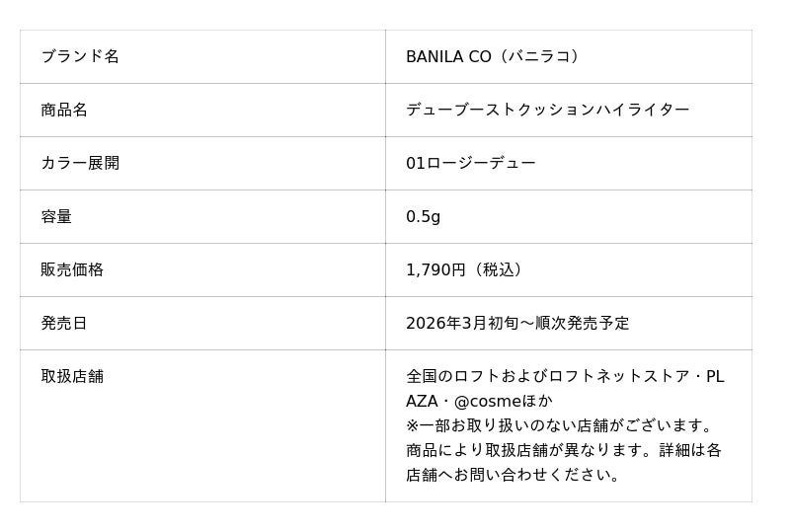Click the 発売日 label cell

64,323
